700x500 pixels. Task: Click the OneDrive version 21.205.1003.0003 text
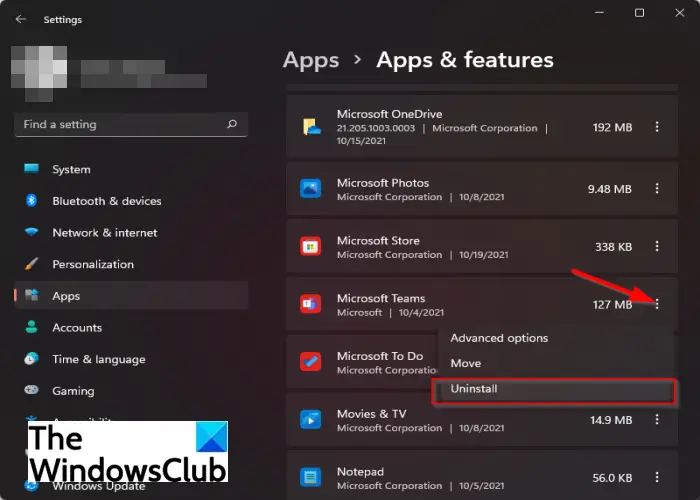point(375,128)
